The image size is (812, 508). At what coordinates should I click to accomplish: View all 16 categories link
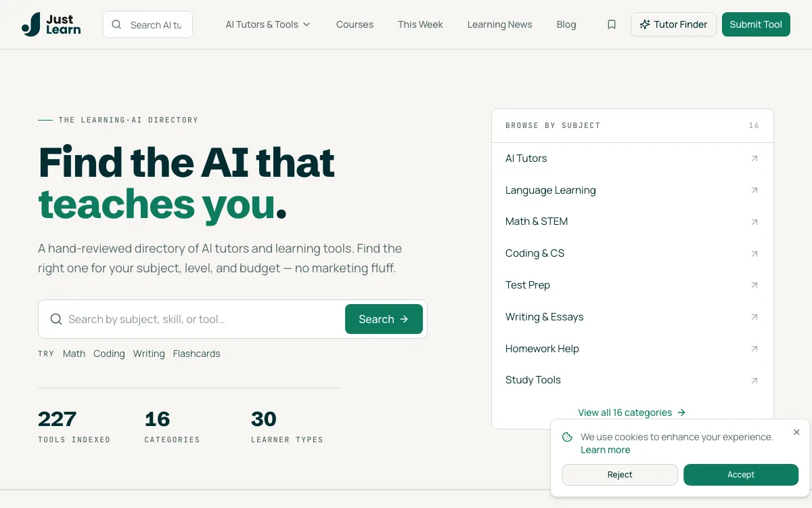[x=632, y=412]
